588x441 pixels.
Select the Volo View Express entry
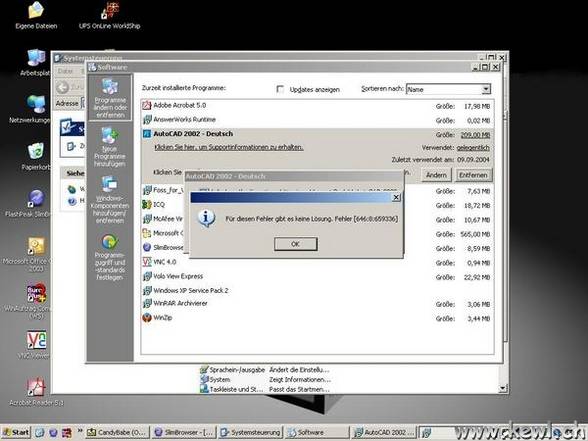click(x=317, y=276)
